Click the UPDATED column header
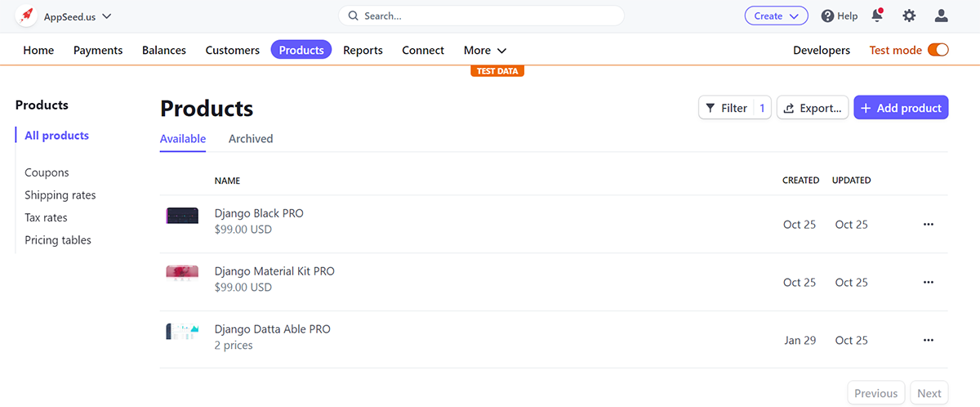 (851, 181)
